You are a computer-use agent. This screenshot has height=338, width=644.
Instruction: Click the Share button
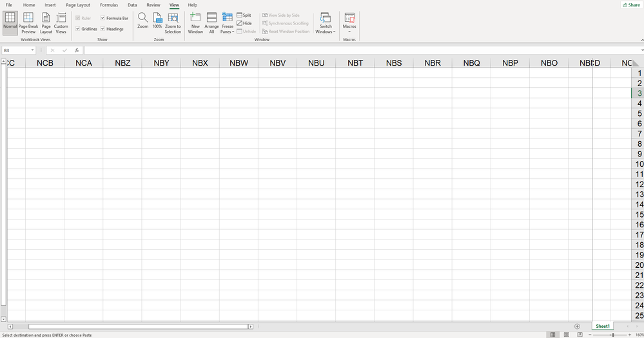pyautogui.click(x=632, y=5)
